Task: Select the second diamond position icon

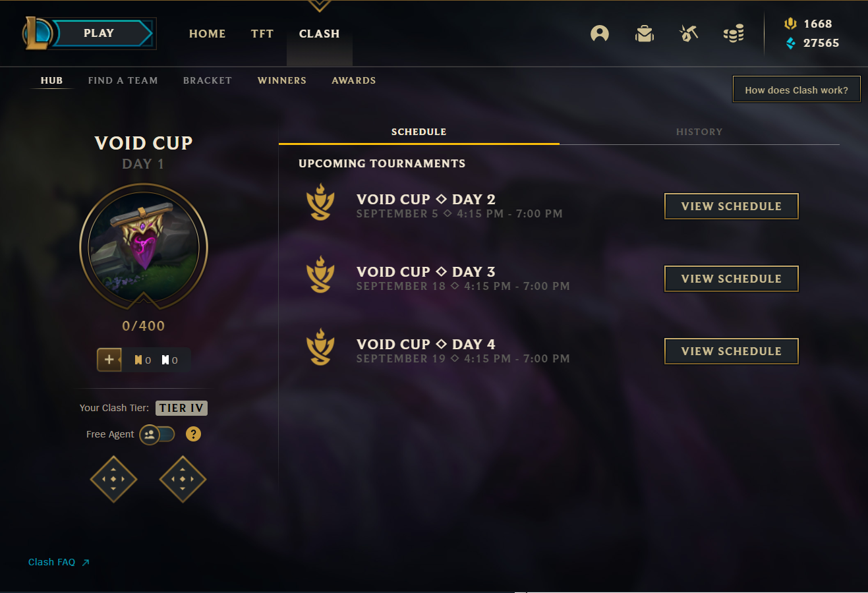Action: [183, 479]
